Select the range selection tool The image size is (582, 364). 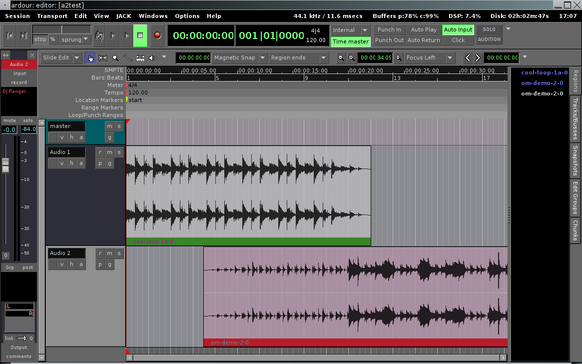point(103,58)
